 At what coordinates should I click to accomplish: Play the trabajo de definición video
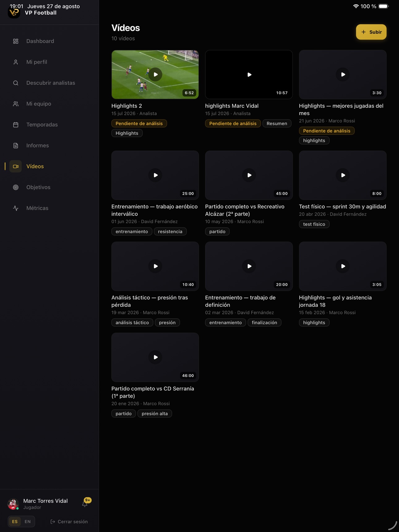249,266
